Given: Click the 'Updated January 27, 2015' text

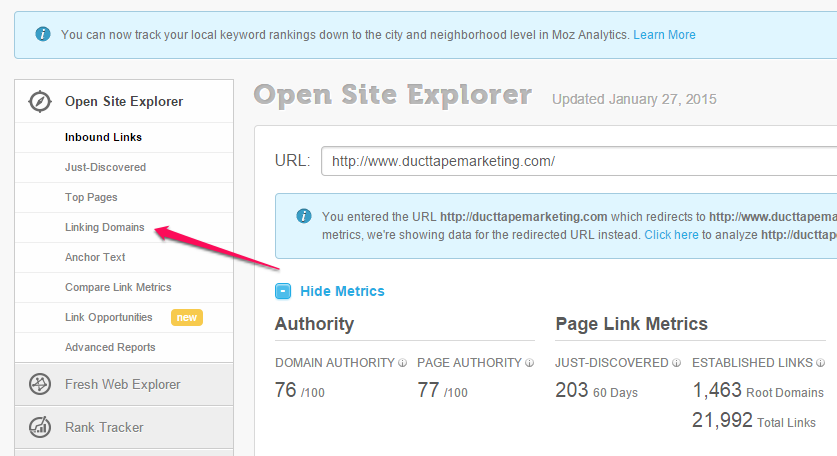Looking at the screenshot, I should click(x=634, y=99).
